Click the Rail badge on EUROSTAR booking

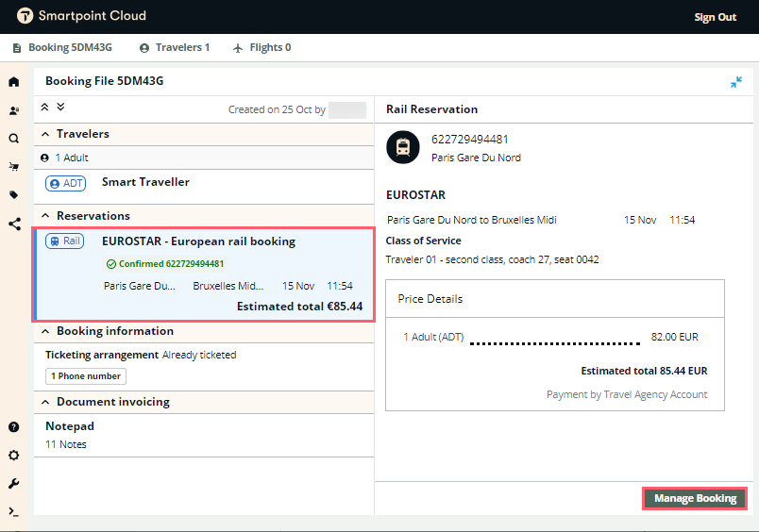click(64, 241)
